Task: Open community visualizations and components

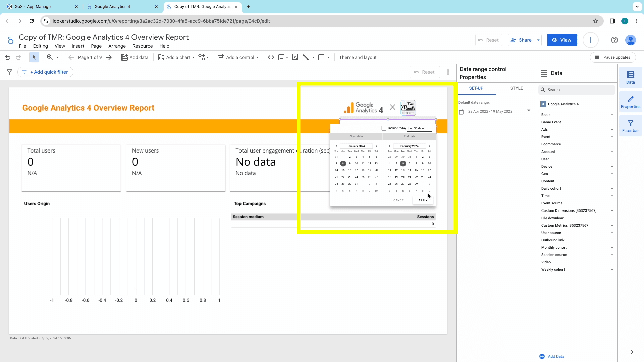Action: click(x=203, y=57)
